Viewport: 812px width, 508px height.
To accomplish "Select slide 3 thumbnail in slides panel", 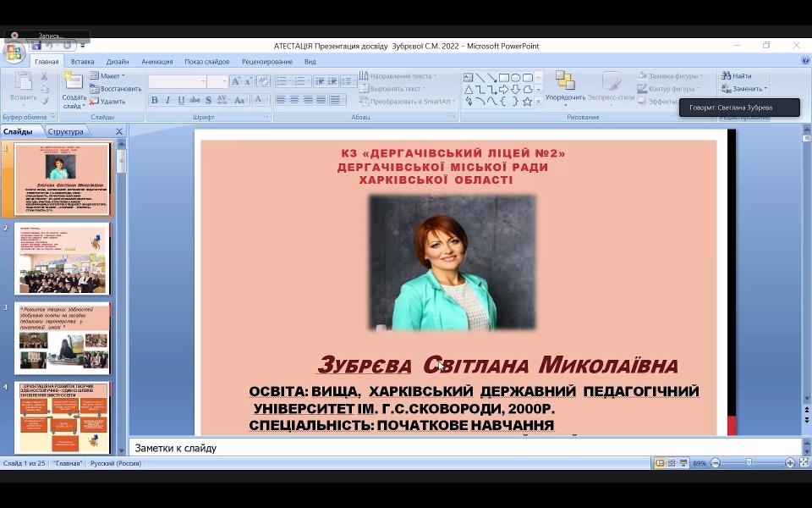I will coord(63,337).
